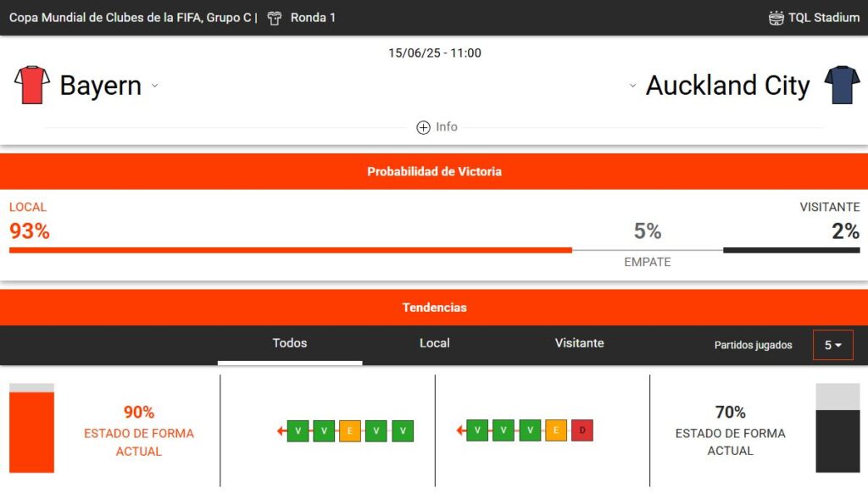Expand the Info section
868x494 pixels.
click(437, 127)
